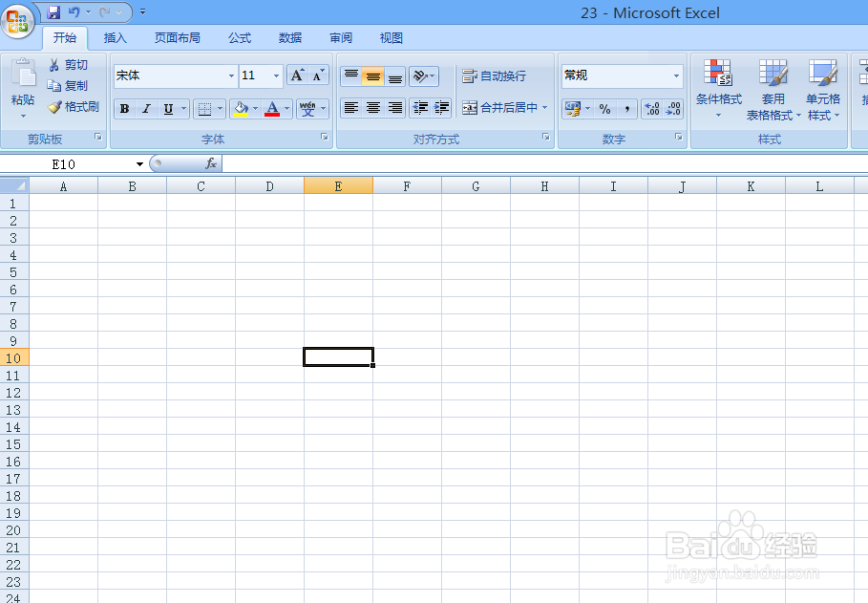
Task: Decrease indent icon
Action: click(x=420, y=108)
